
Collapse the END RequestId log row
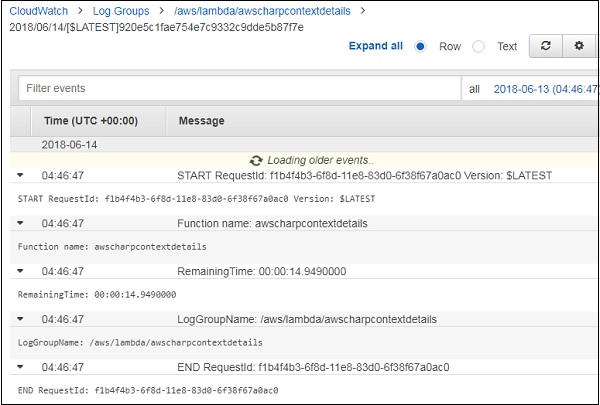(x=21, y=367)
